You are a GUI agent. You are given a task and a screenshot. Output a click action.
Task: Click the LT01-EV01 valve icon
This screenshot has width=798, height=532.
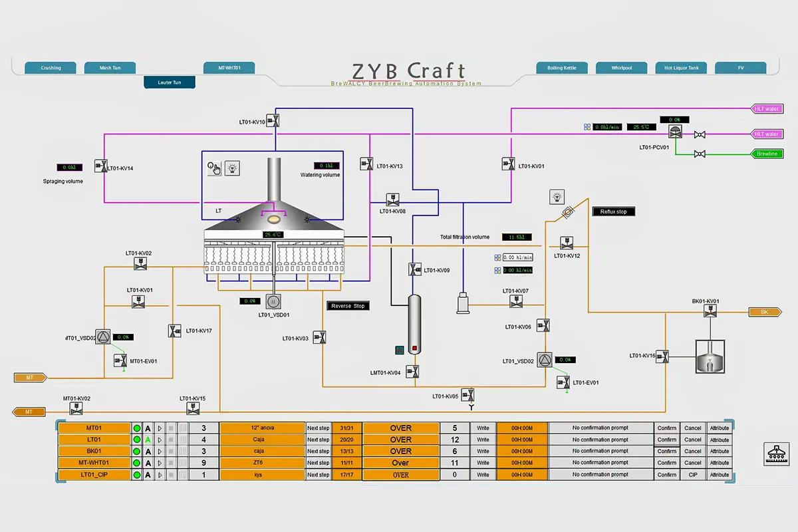tap(564, 382)
